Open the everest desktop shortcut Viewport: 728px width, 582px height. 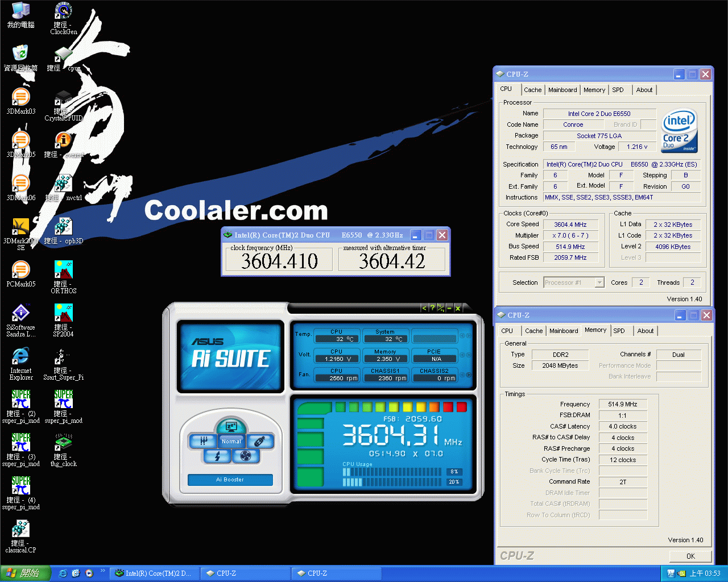(x=63, y=145)
